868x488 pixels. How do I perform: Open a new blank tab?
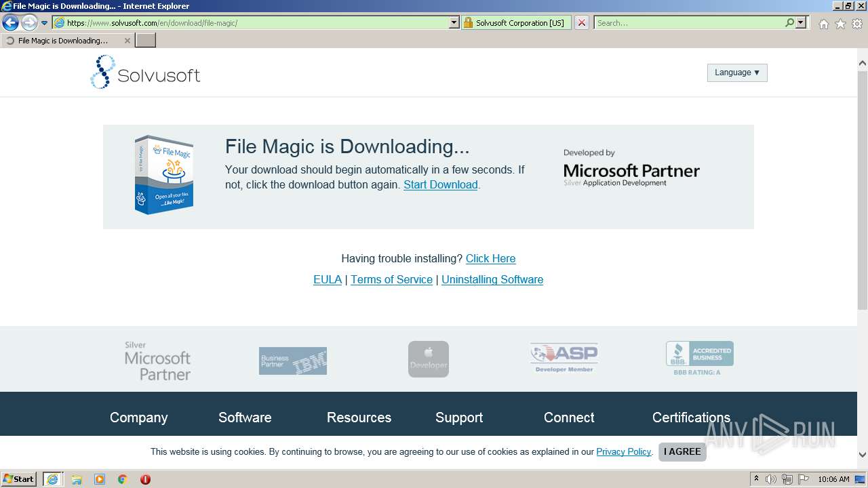[x=146, y=41]
